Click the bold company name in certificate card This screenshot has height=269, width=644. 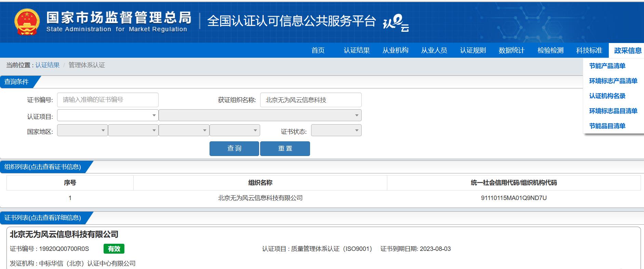pyautogui.click(x=64, y=234)
